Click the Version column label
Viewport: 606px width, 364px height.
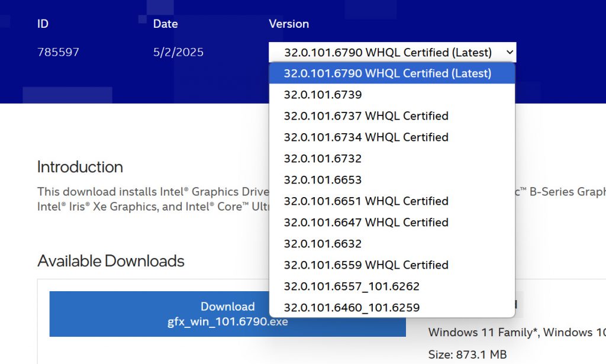289,24
